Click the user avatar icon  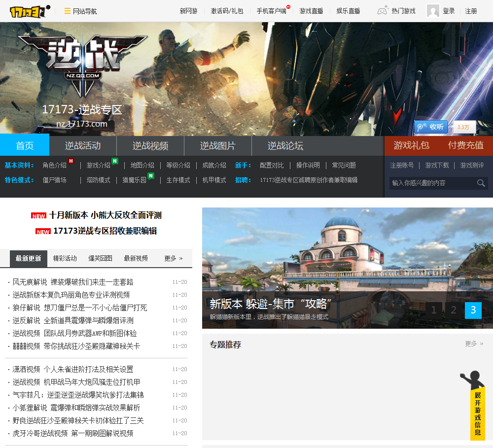433,11
